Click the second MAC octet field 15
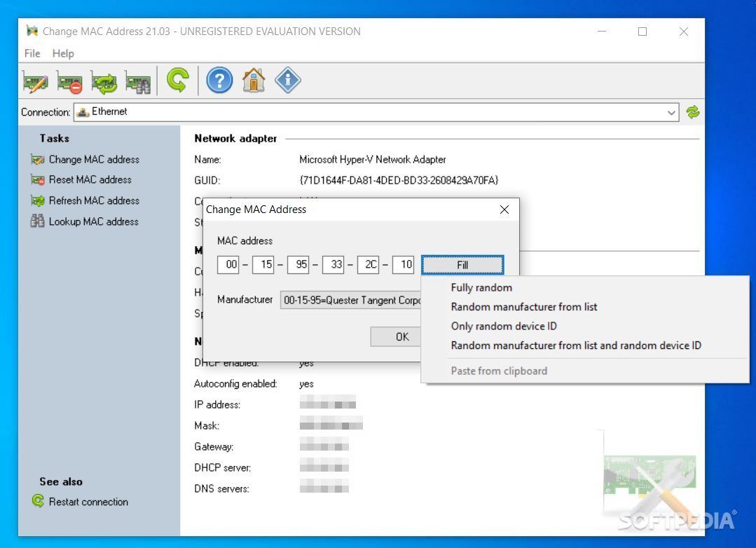Viewport: 756px width, 548px height. 263,264
